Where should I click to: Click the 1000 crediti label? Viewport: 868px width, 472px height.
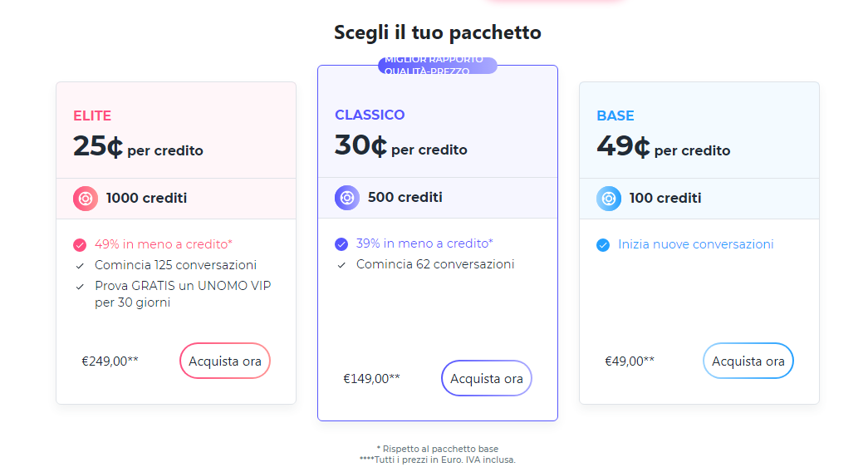pyautogui.click(x=146, y=199)
